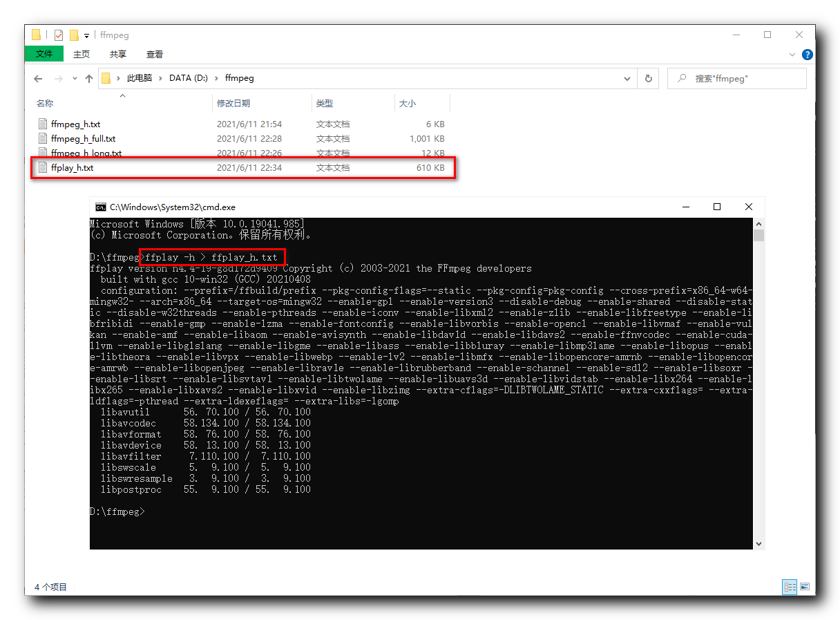840x620 pixels.
Task: Click 610 KB size cell
Action: 430,168
